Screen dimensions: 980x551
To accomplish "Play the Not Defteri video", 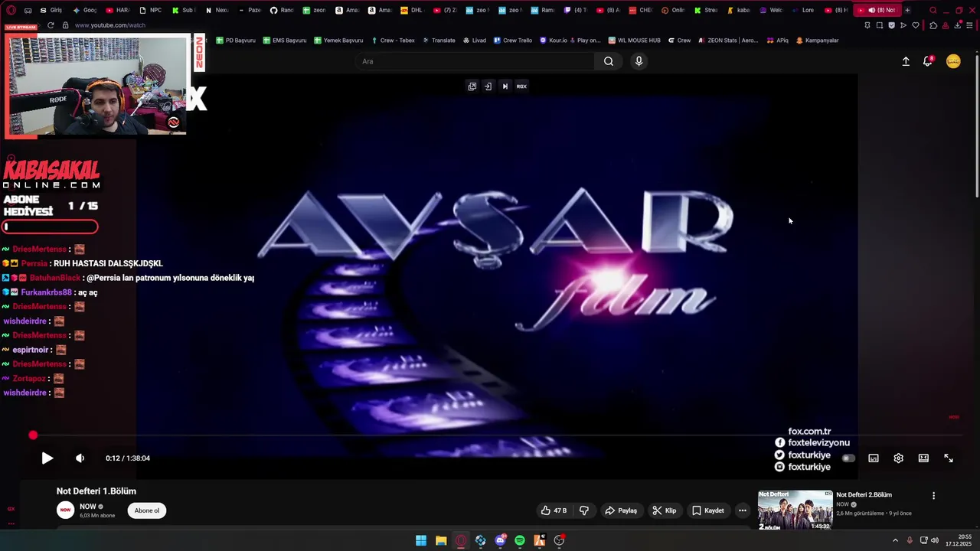I will coord(47,458).
